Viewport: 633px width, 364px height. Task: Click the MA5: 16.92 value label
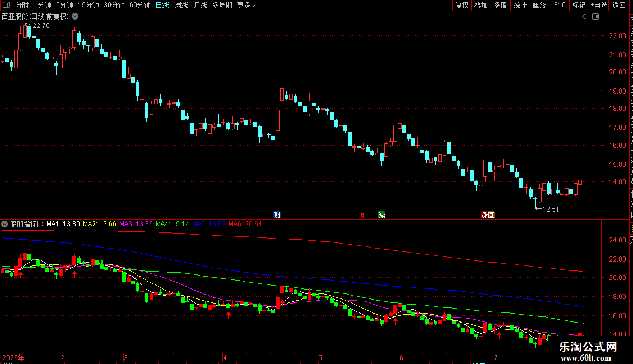tap(209, 224)
